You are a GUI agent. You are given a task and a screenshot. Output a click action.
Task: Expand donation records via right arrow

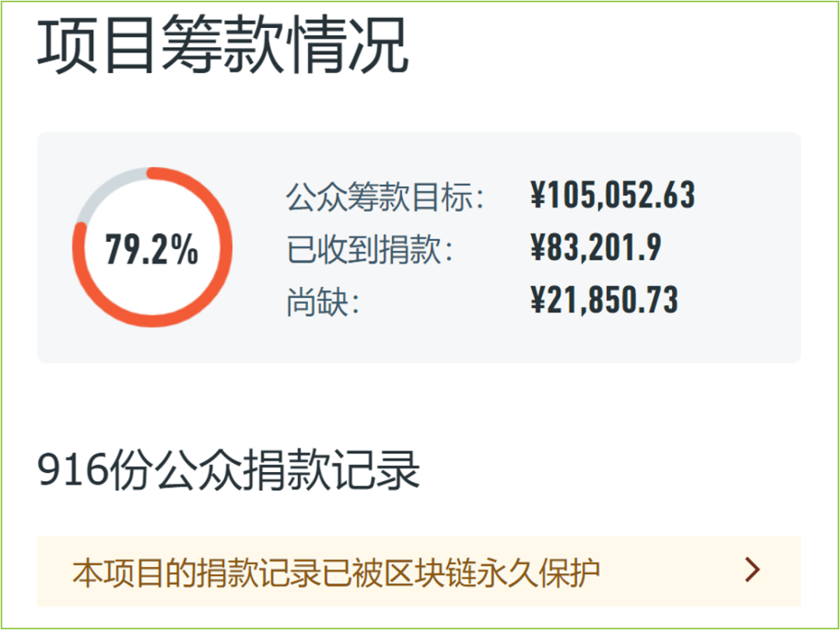(753, 570)
